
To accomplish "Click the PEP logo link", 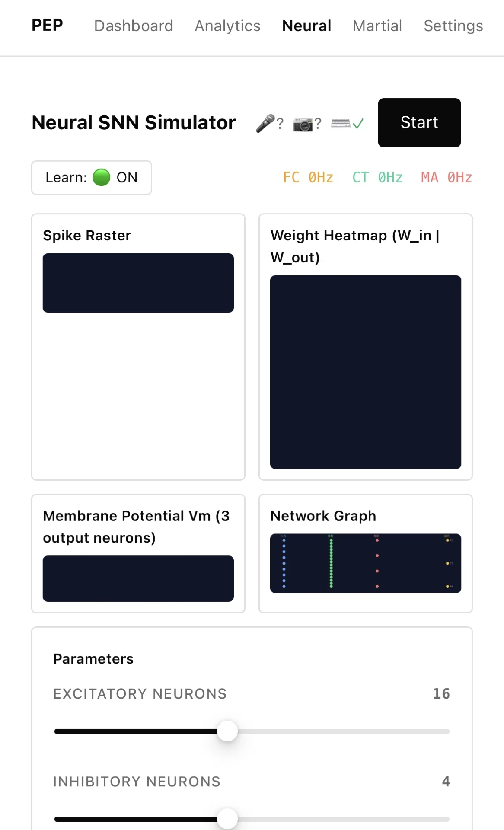I will [x=47, y=25].
